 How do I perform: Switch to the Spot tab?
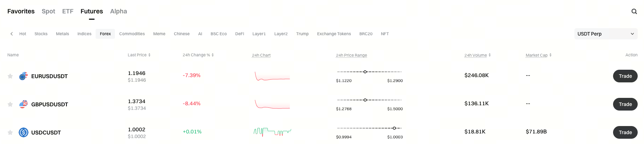tap(49, 11)
